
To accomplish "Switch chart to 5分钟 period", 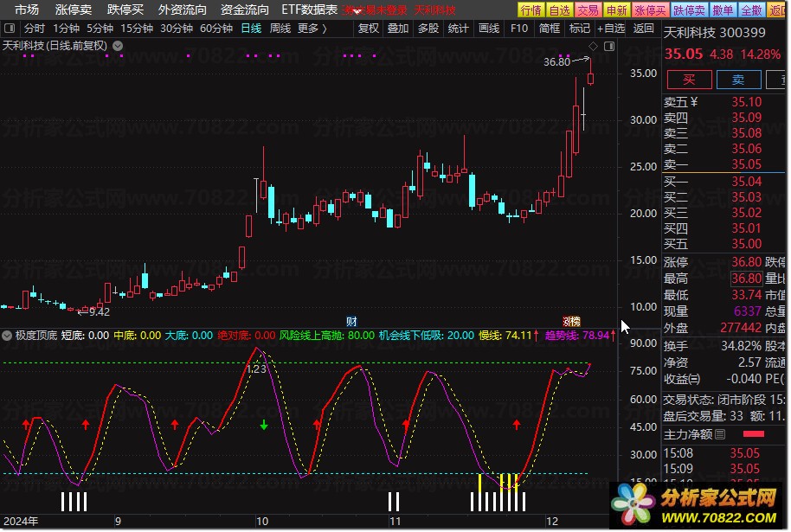I will tap(100, 29).
